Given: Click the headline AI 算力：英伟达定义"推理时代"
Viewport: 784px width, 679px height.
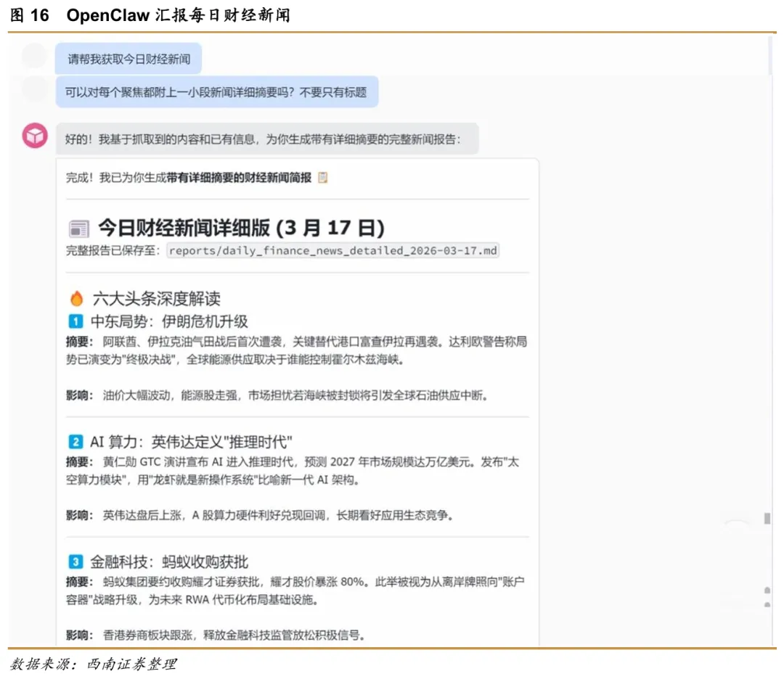Looking at the screenshot, I should 191,442.
